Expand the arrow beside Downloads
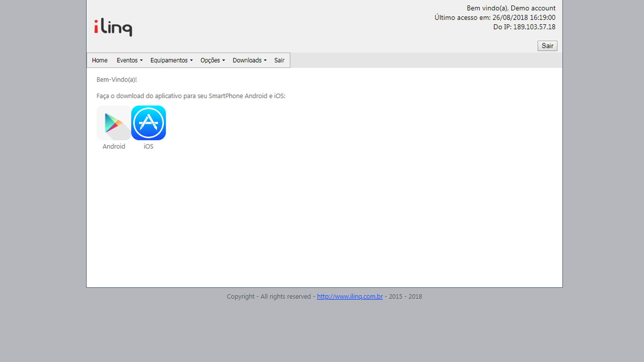This screenshot has height=362, width=644. (x=265, y=61)
